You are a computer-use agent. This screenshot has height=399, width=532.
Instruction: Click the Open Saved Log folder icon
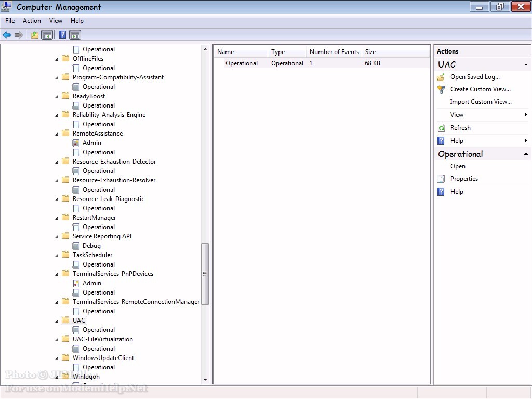[441, 77]
